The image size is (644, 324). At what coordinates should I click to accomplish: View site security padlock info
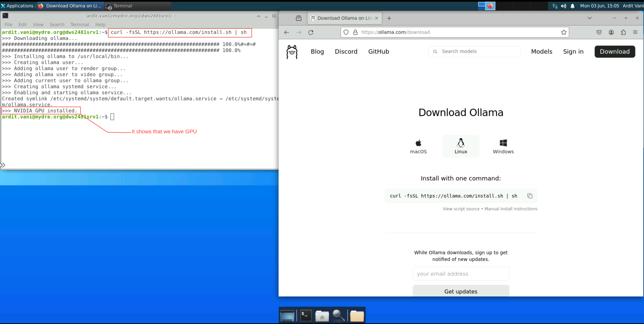[355, 32]
